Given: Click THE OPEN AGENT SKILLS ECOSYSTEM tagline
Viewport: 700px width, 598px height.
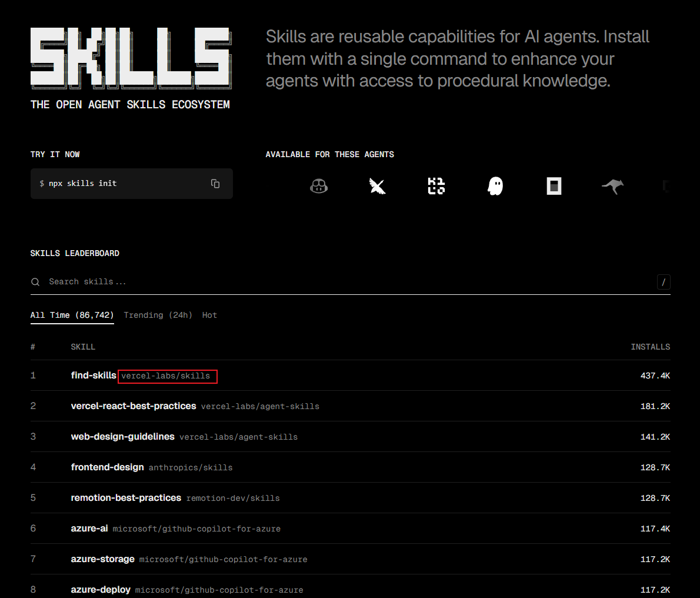Looking at the screenshot, I should (x=130, y=105).
